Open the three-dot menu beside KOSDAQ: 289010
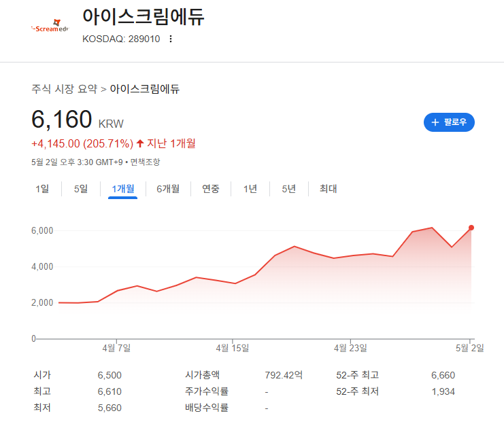This screenshot has height=424, width=504. (x=171, y=39)
